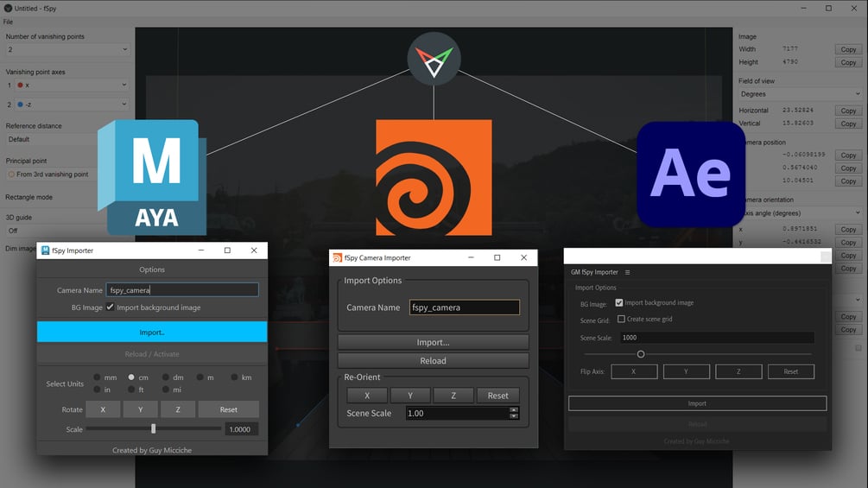Select the km units radio button

click(234, 377)
